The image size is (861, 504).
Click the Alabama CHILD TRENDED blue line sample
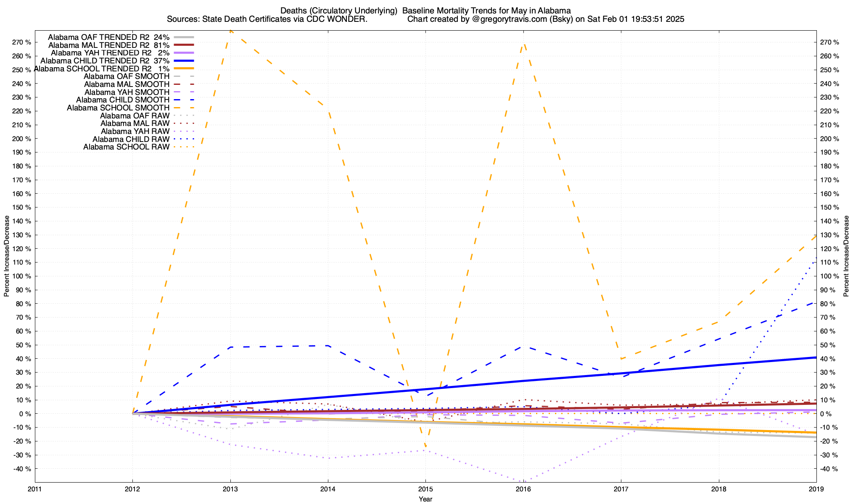point(183,60)
